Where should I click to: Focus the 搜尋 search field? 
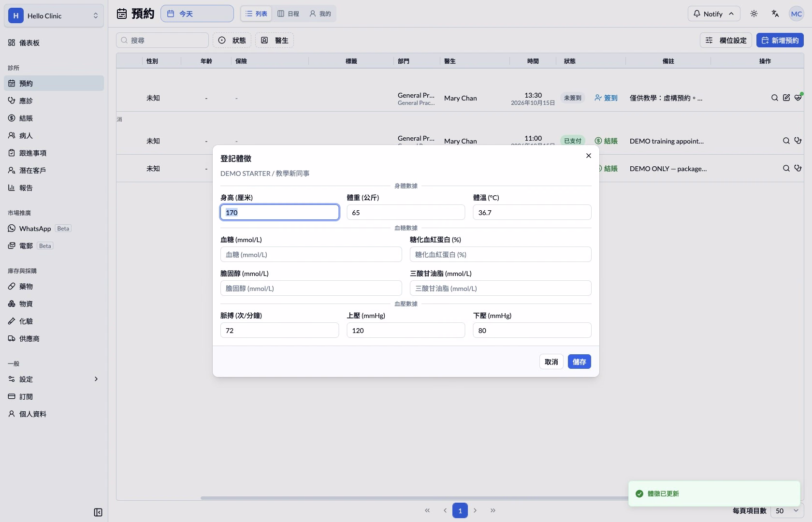[162, 40]
